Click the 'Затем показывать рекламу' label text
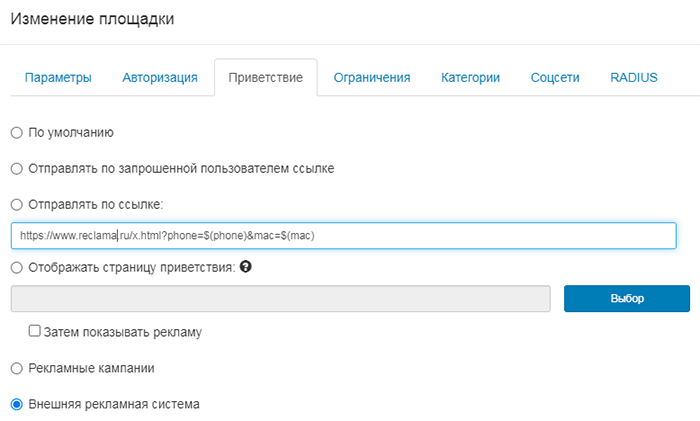The image size is (700, 421). [x=123, y=331]
